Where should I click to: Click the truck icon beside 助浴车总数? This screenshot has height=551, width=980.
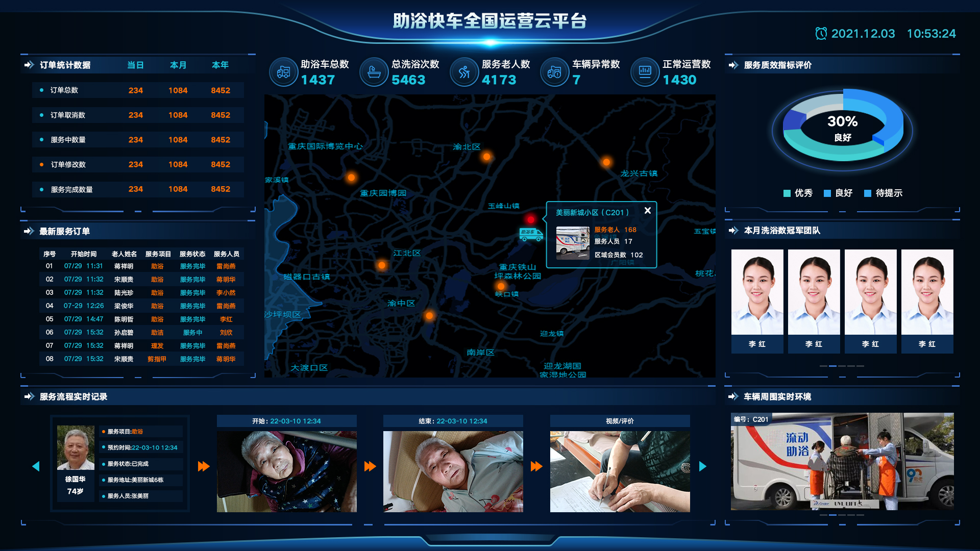[283, 72]
